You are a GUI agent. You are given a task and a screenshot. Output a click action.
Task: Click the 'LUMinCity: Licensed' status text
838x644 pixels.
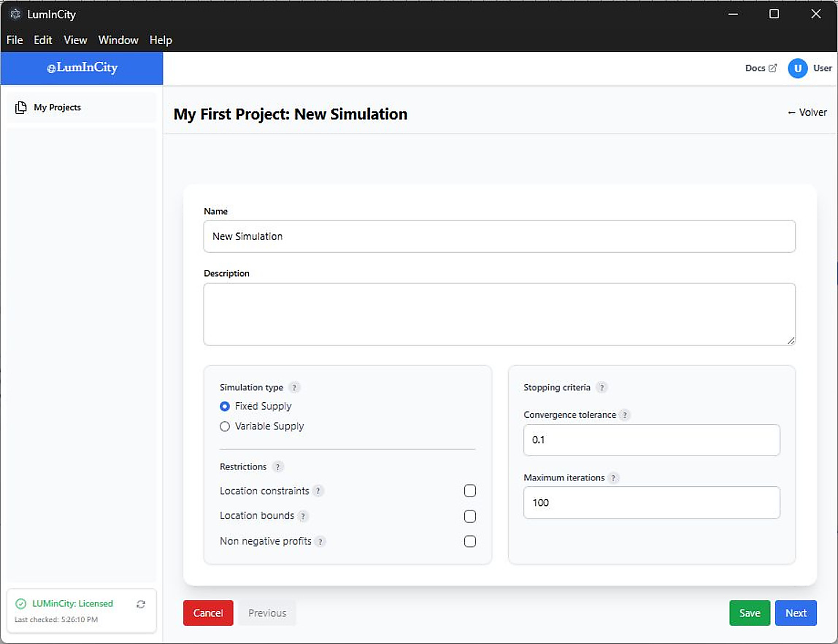pos(73,604)
